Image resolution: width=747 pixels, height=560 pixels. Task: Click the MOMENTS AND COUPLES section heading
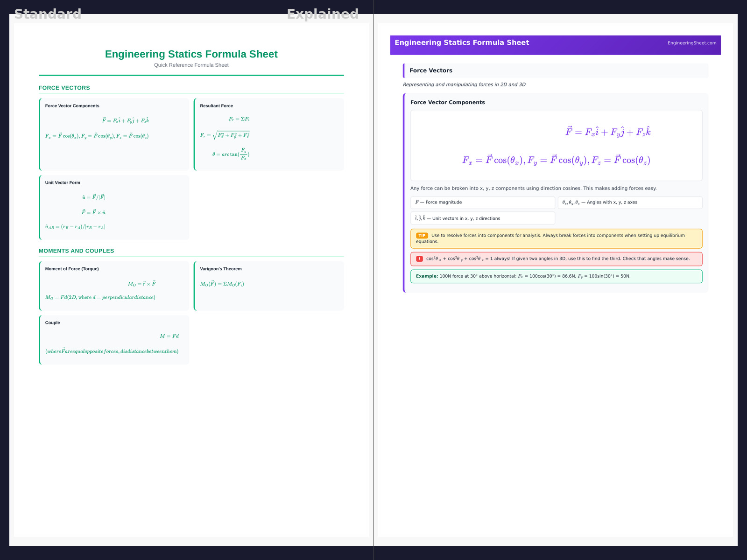click(x=77, y=251)
